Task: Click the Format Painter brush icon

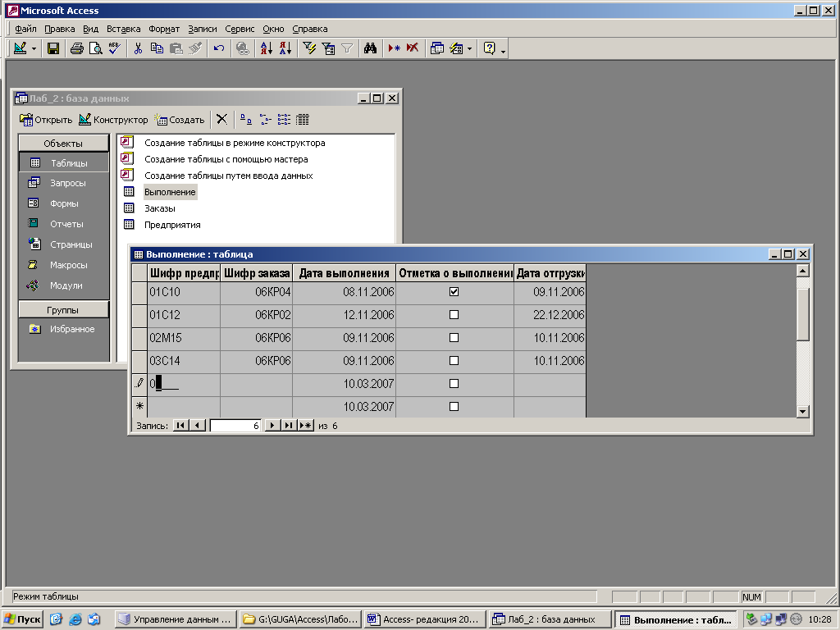Action: tap(195, 48)
